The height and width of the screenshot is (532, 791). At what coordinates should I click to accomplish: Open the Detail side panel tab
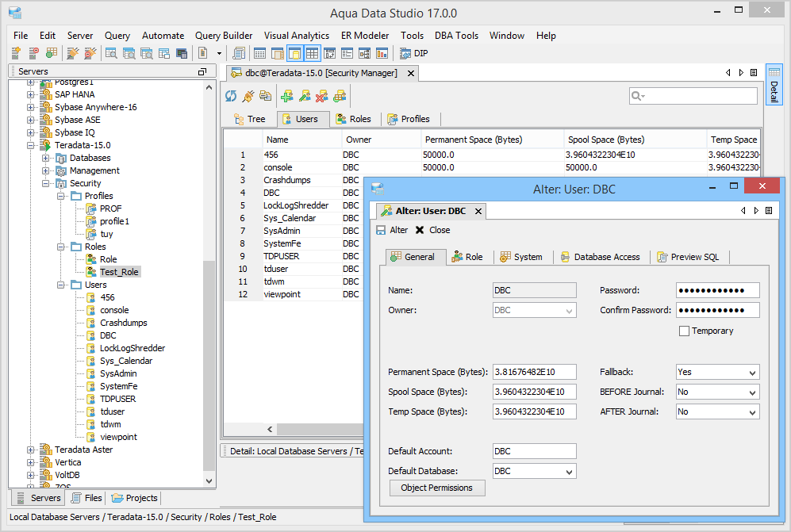[774, 84]
